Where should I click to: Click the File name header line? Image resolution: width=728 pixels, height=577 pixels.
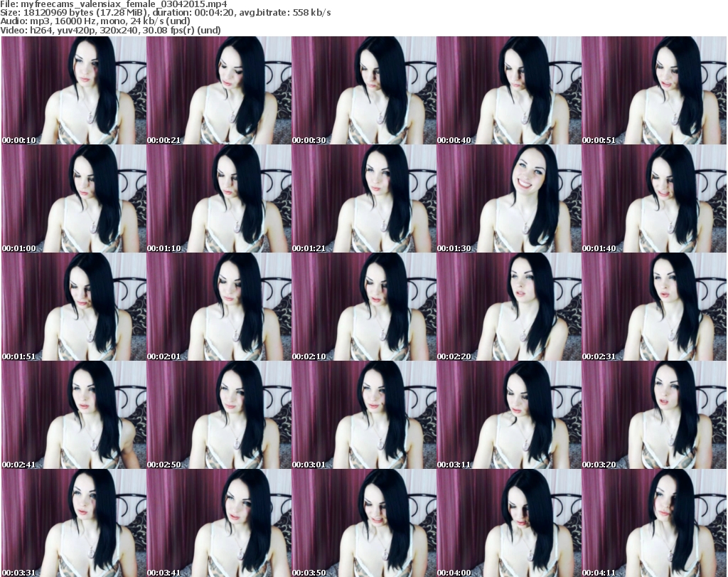(114, 4)
